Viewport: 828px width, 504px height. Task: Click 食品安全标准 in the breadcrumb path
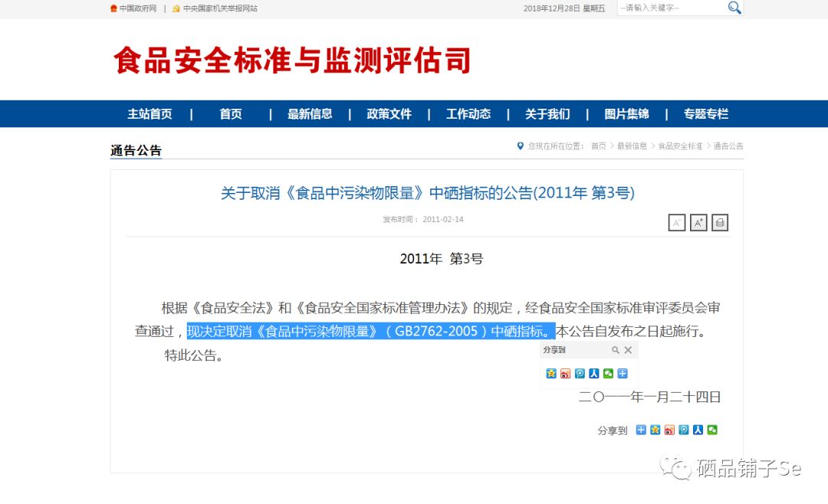coord(680,146)
